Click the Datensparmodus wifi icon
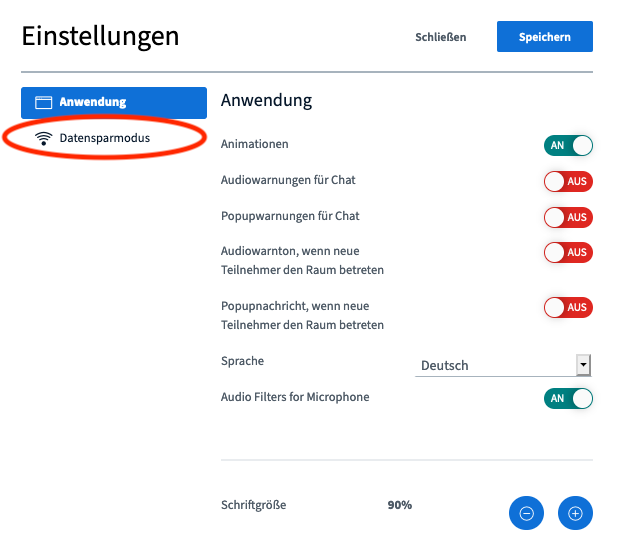Screen dimensions: 624x558 pos(43,139)
